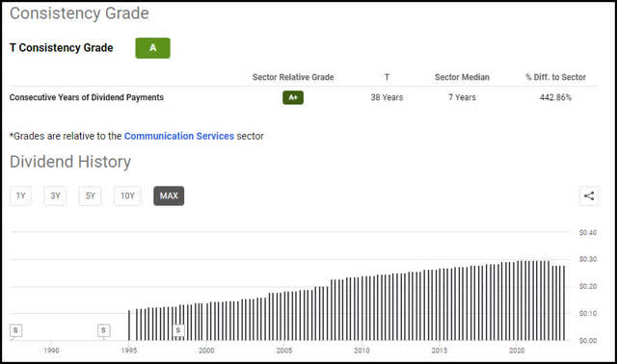This screenshot has height=364, width=617.
Task: Select the 1Y time range
Action: 21,195
